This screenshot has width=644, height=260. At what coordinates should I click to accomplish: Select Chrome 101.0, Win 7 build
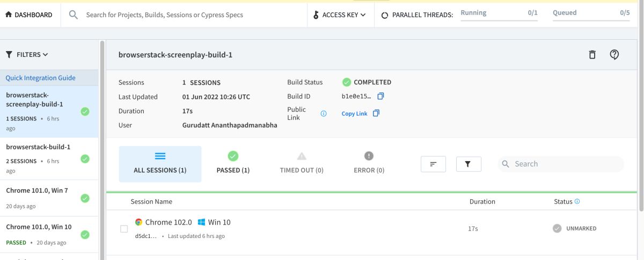coord(49,198)
